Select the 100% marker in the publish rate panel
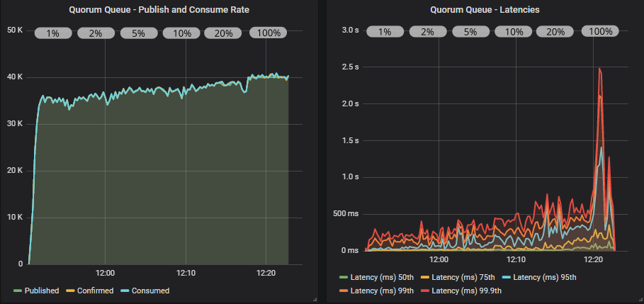The width and height of the screenshot is (644, 304). point(269,33)
